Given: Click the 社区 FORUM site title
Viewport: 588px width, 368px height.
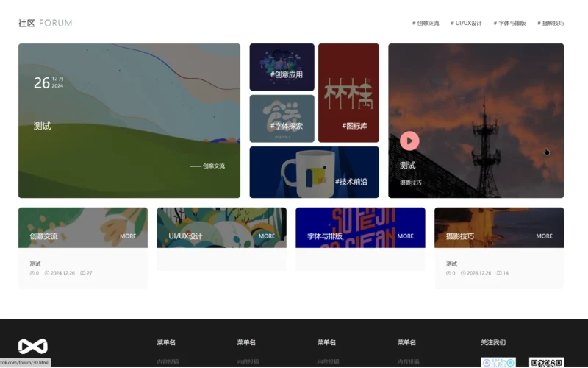Looking at the screenshot, I should pyautogui.click(x=46, y=23).
